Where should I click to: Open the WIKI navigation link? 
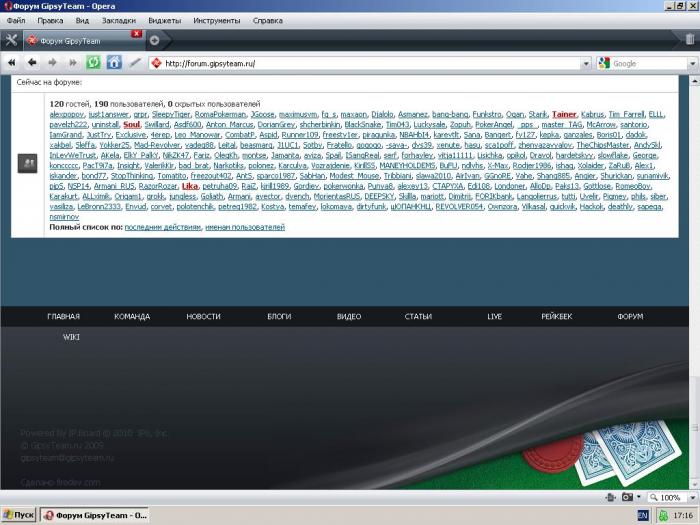(x=71, y=337)
